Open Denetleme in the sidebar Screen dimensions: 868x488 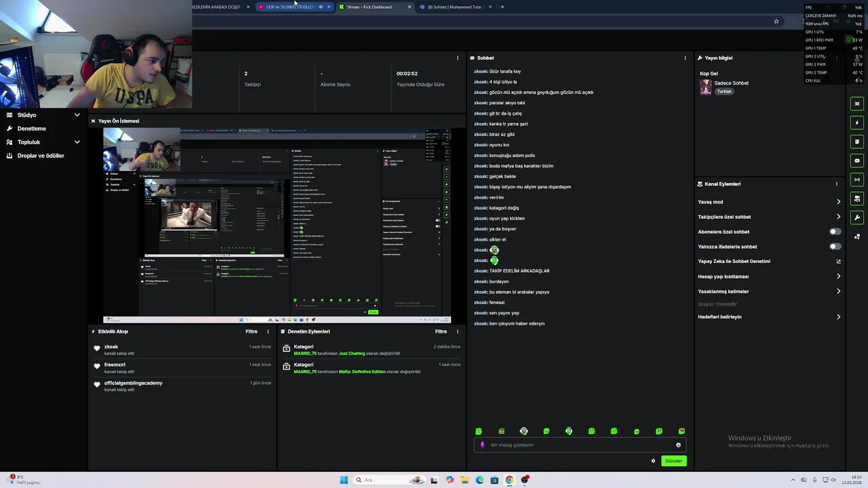(32, 129)
